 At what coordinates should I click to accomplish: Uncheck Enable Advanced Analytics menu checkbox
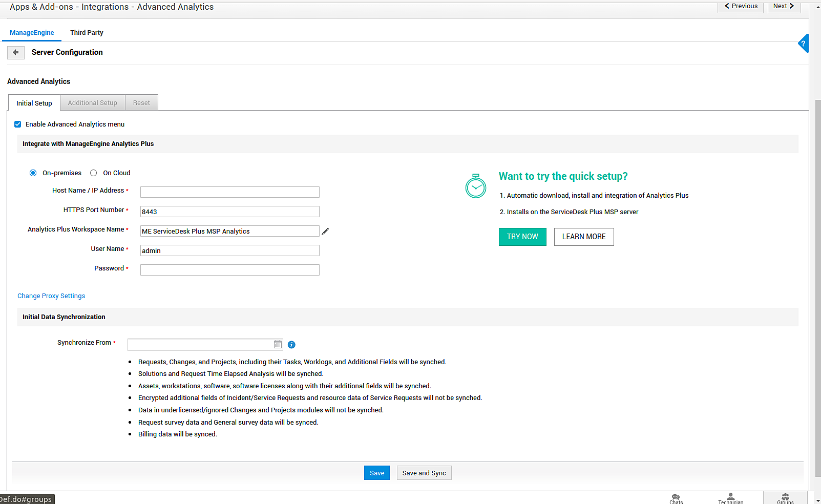pyautogui.click(x=18, y=124)
